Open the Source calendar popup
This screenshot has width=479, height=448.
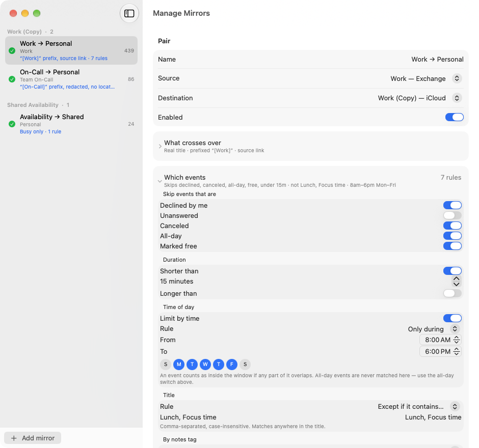[x=457, y=78]
